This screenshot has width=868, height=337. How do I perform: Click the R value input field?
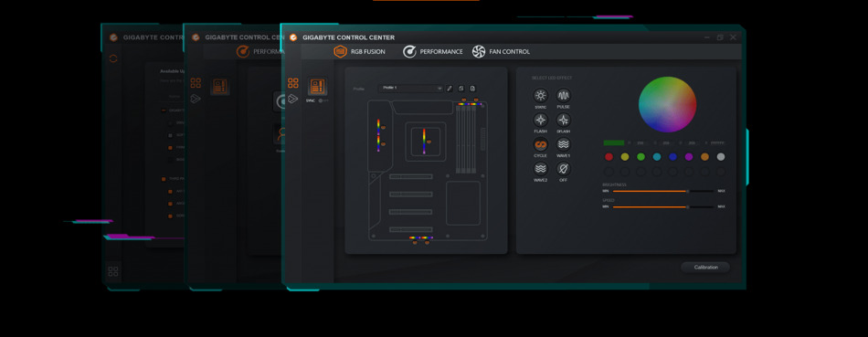click(x=641, y=142)
